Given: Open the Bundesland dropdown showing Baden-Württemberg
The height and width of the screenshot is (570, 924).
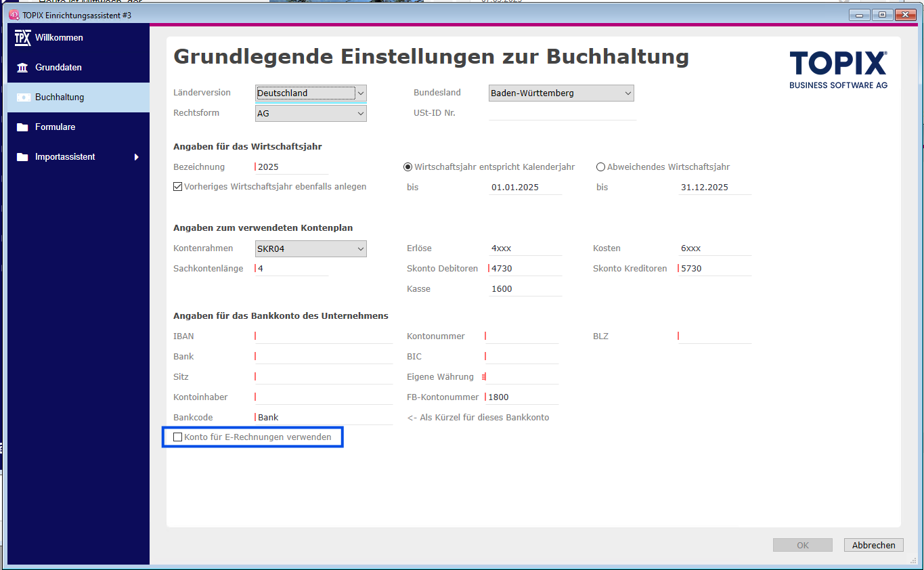Looking at the screenshot, I should click(561, 93).
